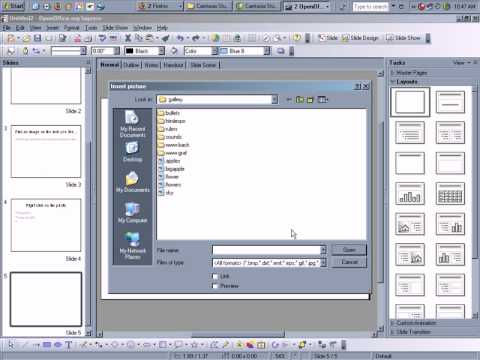
Task: Open the Edit menu
Action: point(20,28)
